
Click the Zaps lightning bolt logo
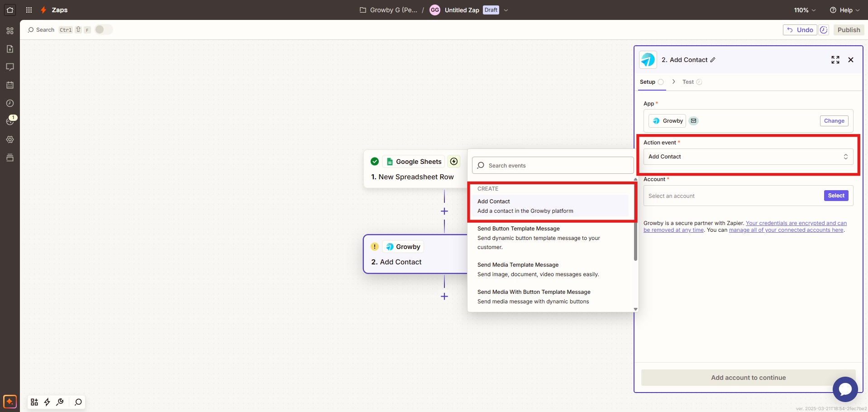click(x=43, y=10)
